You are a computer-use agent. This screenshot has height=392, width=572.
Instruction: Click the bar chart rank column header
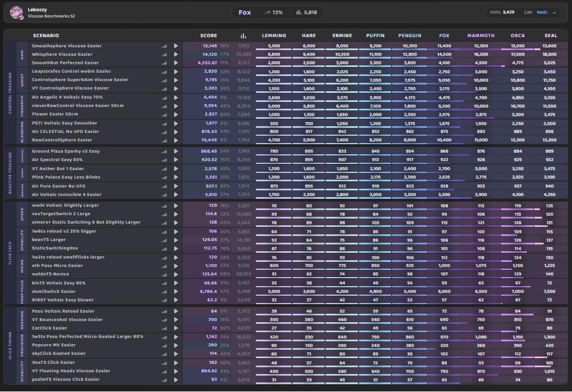point(243,35)
